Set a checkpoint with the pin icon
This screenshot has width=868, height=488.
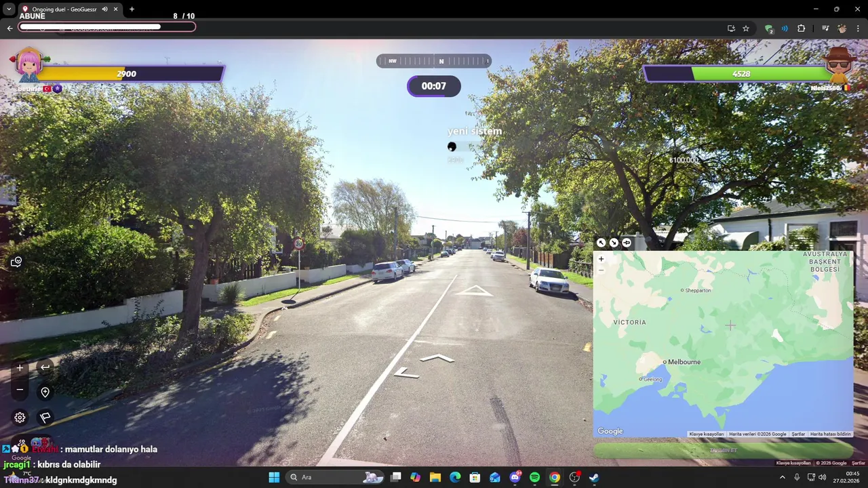45,392
